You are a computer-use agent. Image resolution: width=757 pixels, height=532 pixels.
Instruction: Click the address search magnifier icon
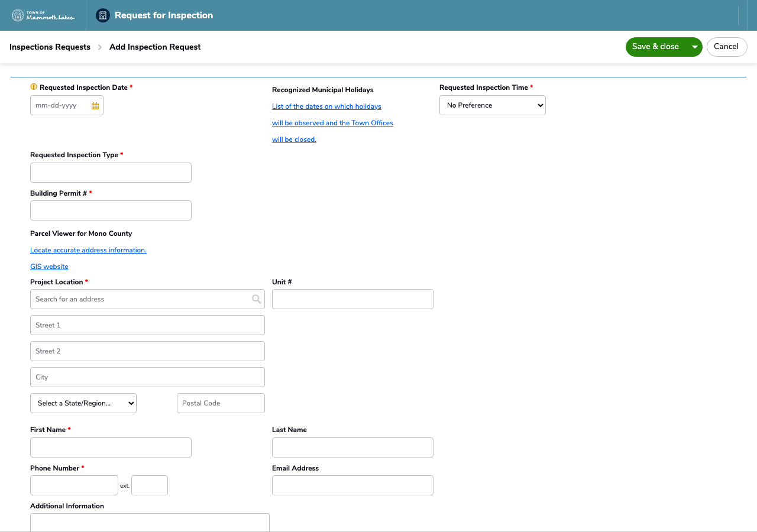click(256, 299)
